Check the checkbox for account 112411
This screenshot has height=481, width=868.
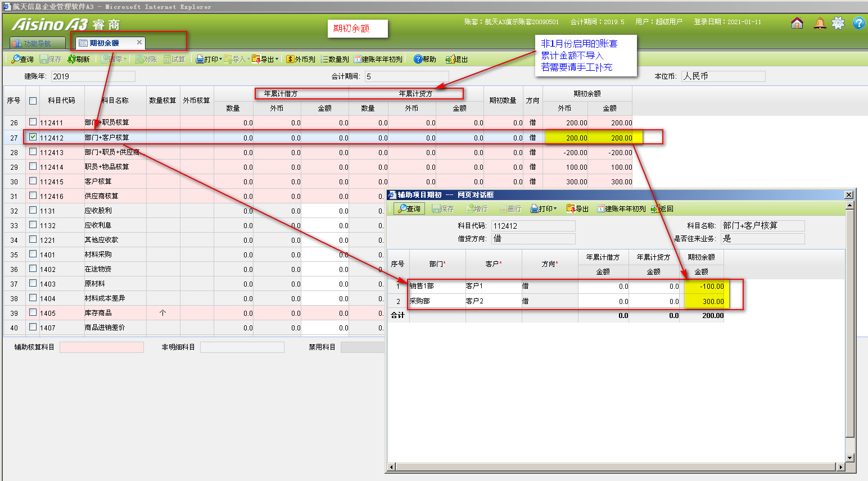33,122
